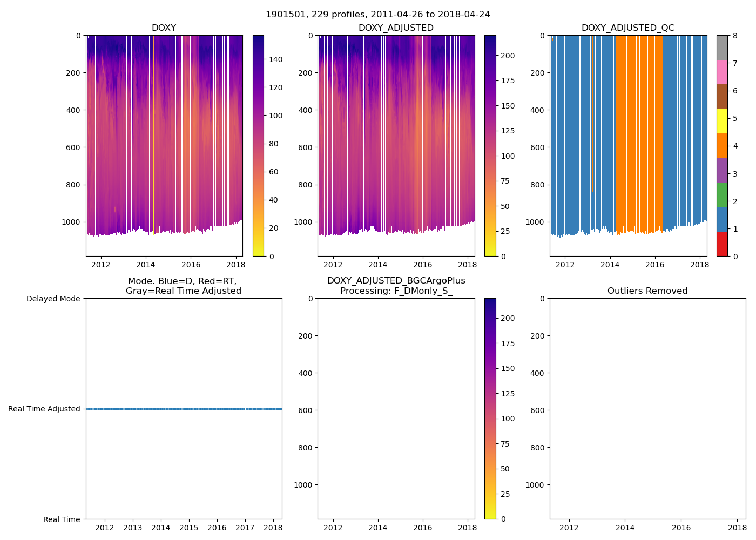
Task: Click the DOXY_ADJUSTED_QC plot title
Action: 627,28
